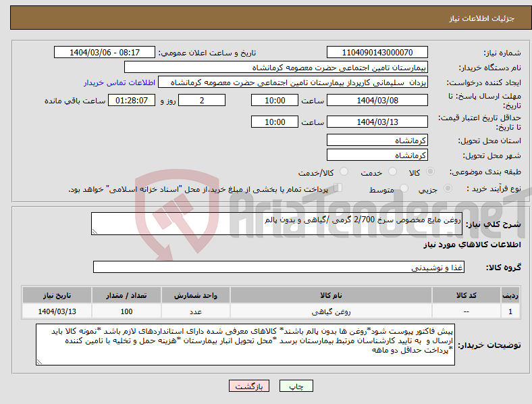The width and height of the screenshot is (532, 404).
Task: Click the تاریخ نیاز column header
Action: [x=57, y=295]
